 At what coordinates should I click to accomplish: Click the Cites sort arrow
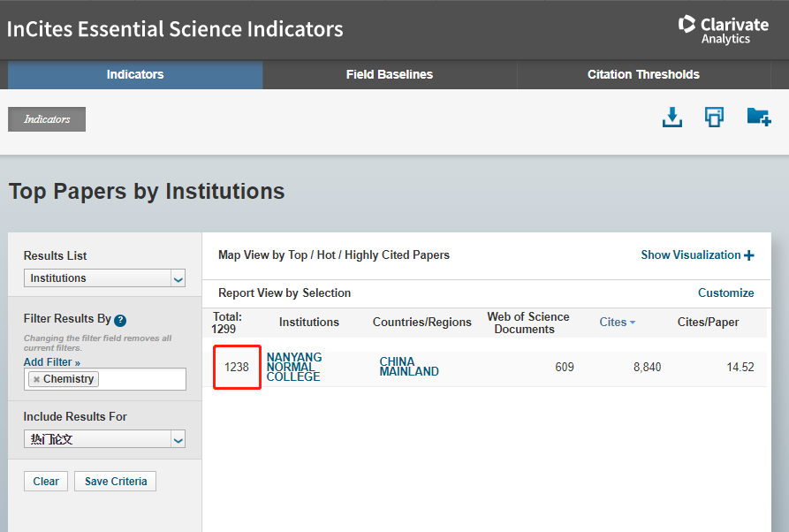pos(633,323)
